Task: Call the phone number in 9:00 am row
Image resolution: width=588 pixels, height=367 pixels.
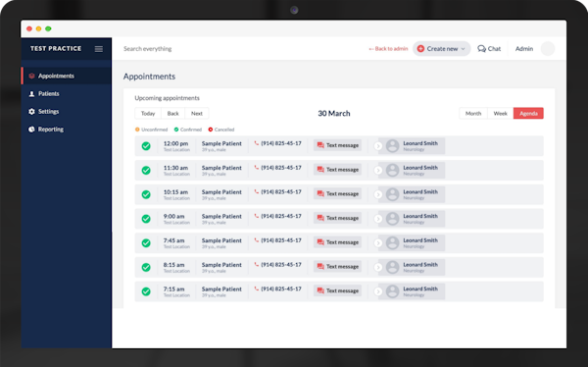Action: click(x=278, y=216)
